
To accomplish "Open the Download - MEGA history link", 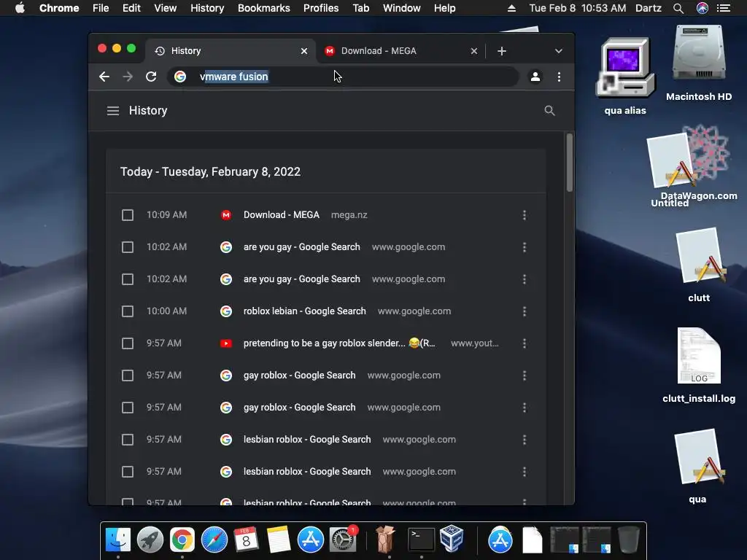I will pyautogui.click(x=281, y=215).
